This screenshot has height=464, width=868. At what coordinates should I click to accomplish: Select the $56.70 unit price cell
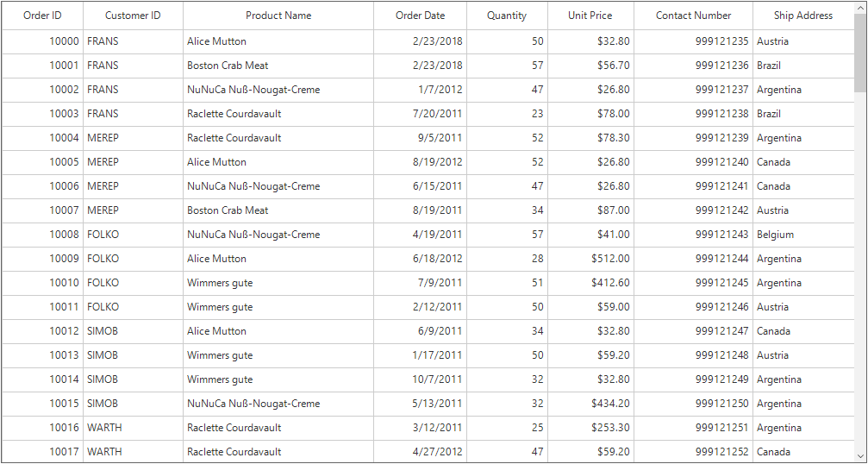tap(590, 66)
